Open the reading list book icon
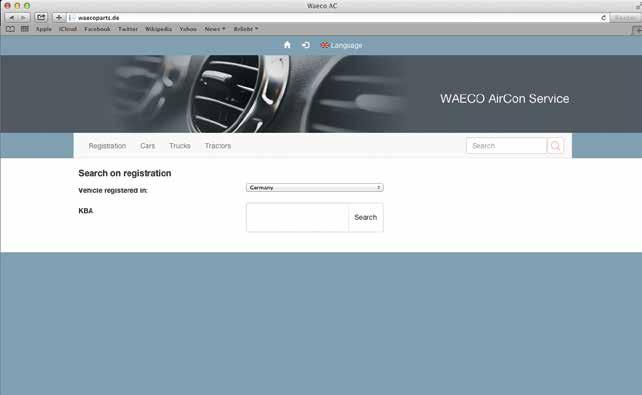642x395 pixels. pos(10,29)
